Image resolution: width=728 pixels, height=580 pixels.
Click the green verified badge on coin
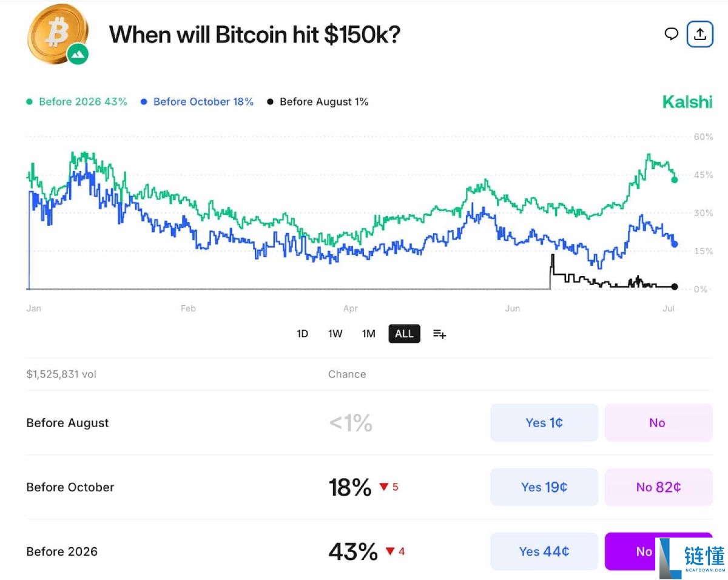tap(78, 54)
